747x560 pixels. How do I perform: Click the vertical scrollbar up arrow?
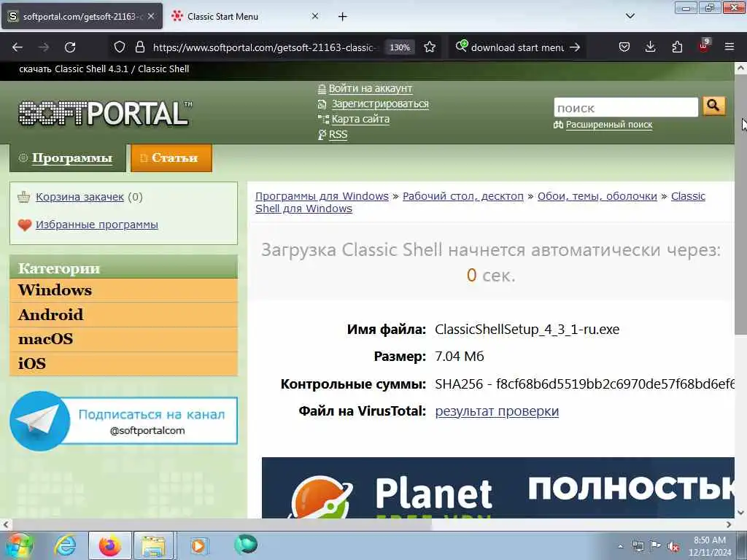[740, 68]
